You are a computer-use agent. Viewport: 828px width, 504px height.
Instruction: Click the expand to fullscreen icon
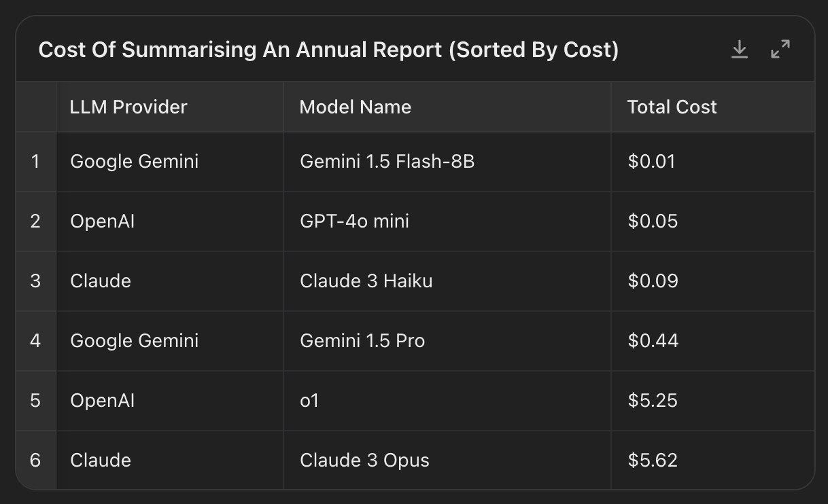pos(780,50)
